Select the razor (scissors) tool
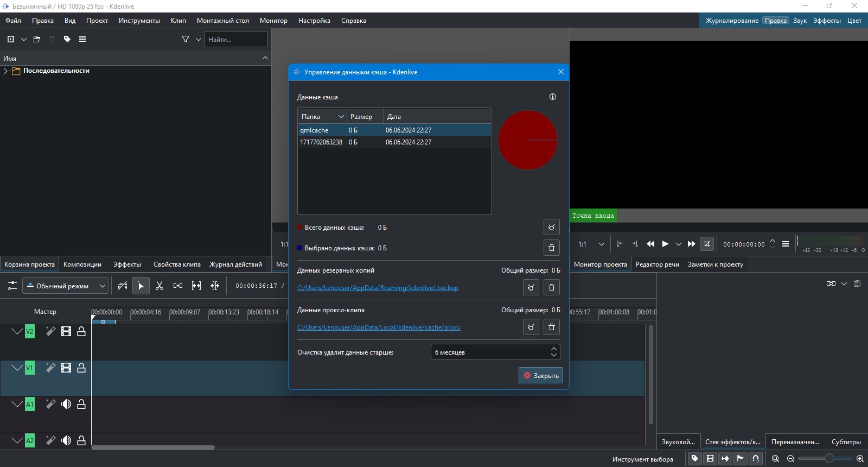 (x=159, y=286)
